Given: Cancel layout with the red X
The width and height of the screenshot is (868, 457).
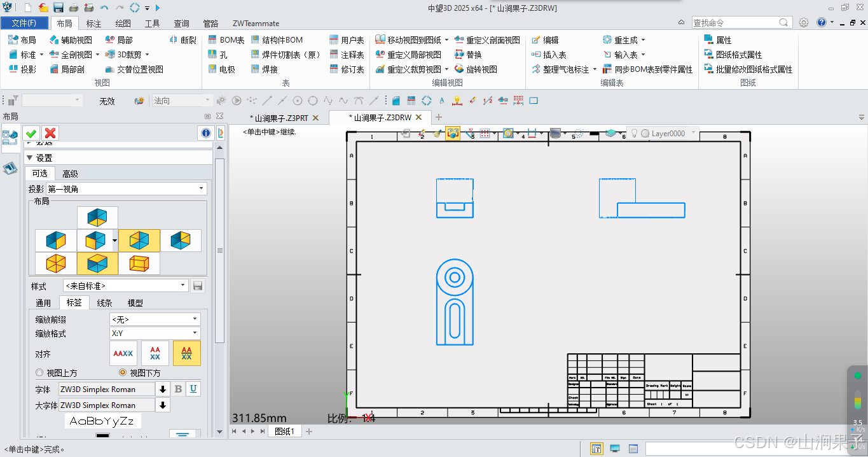Looking at the screenshot, I should click(50, 133).
